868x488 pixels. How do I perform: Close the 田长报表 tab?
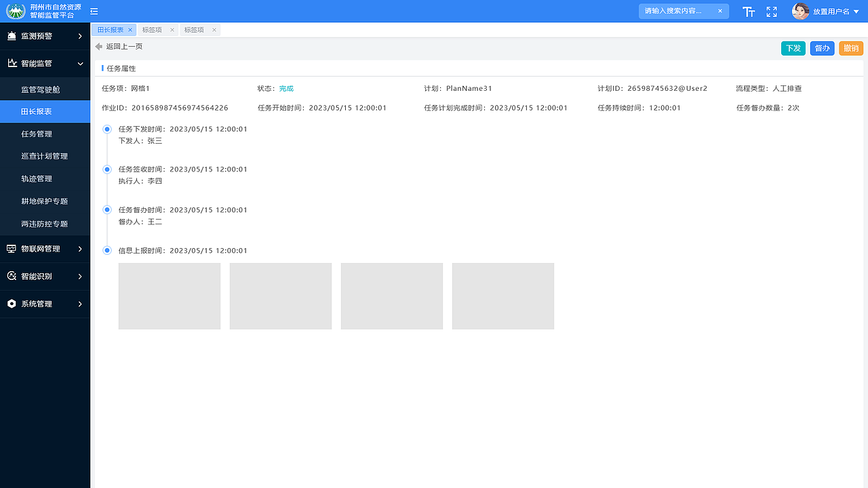coord(130,30)
